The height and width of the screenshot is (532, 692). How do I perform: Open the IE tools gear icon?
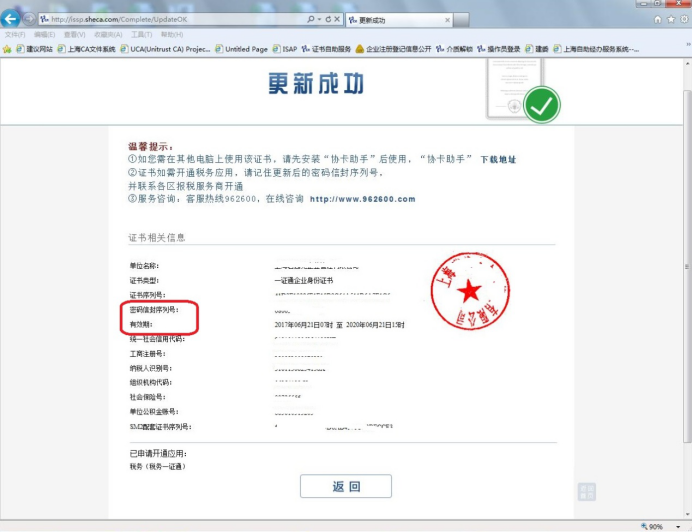pos(683,19)
